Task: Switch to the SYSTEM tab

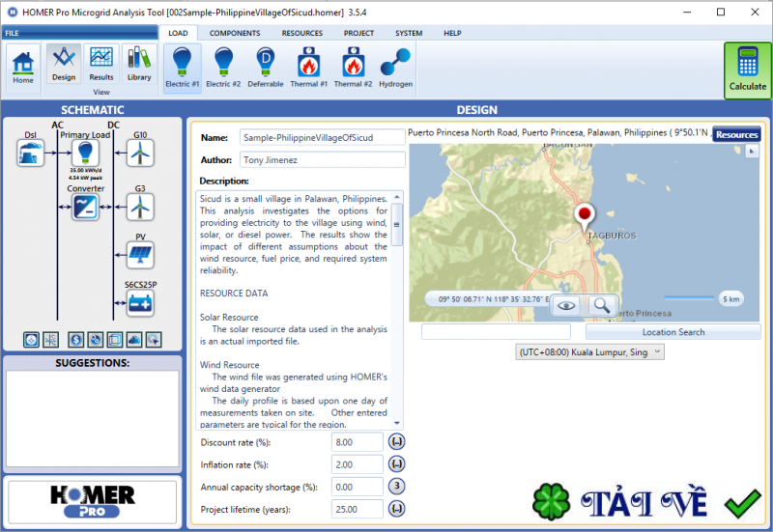Action: 409,33
